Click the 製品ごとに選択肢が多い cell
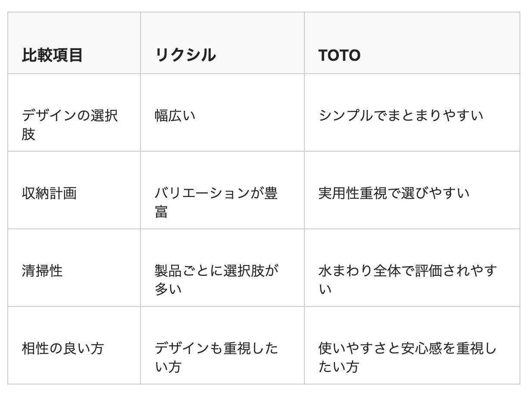The width and height of the screenshot is (532, 394). tap(222, 268)
